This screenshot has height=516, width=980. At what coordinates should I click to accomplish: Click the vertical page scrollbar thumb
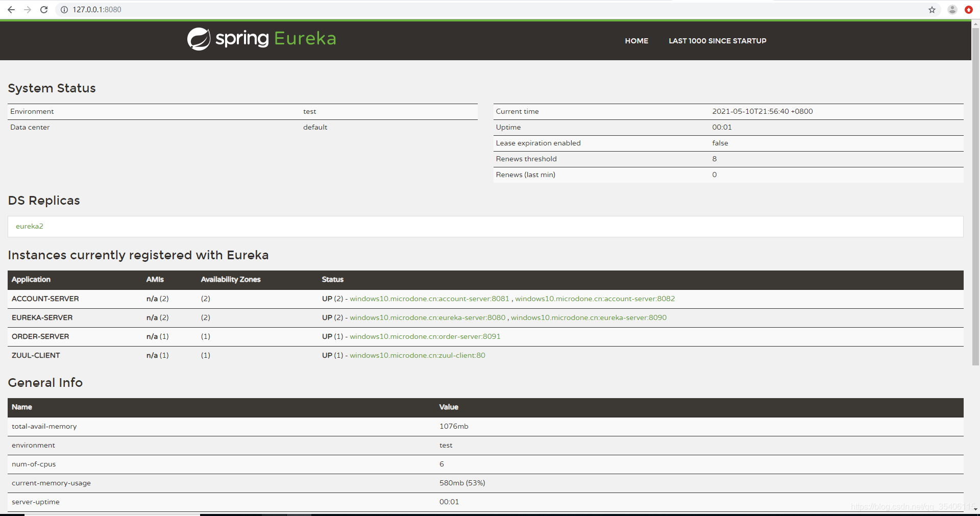tap(975, 196)
